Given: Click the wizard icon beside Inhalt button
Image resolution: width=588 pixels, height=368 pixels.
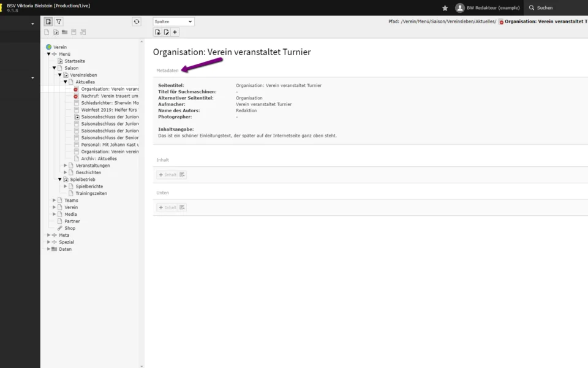Looking at the screenshot, I should [x=183, y=175].
